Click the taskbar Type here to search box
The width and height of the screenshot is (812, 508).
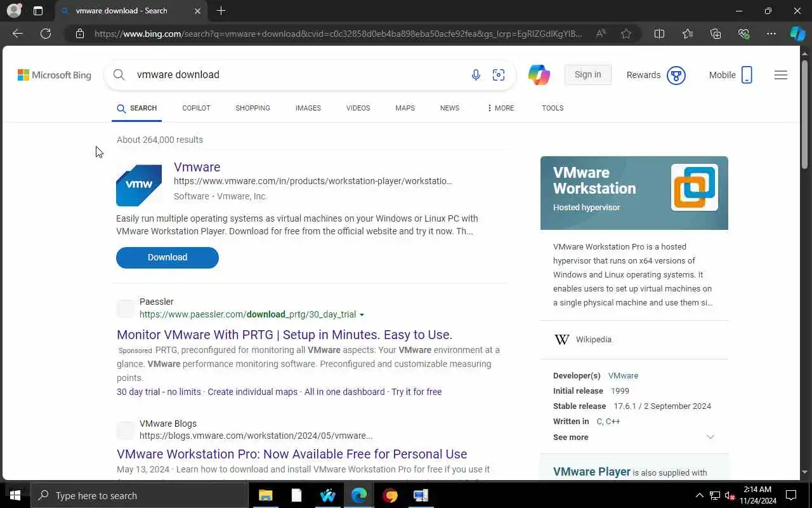point(140,495)
